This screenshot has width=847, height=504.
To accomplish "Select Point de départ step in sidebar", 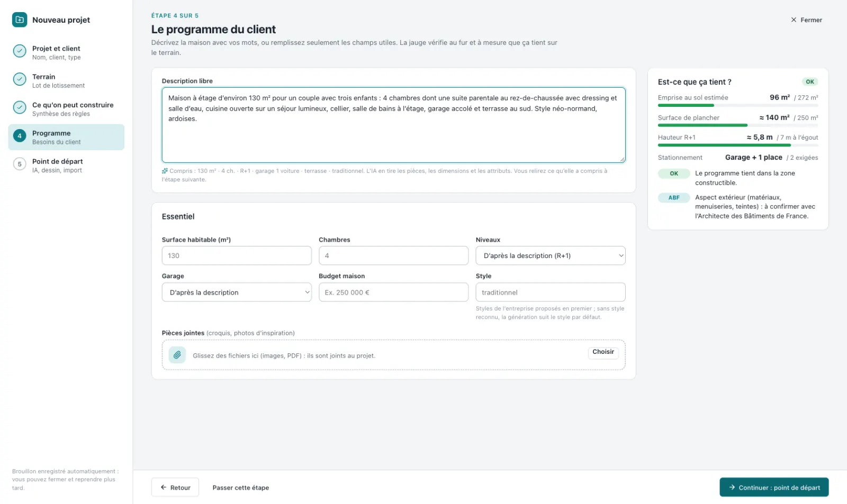I will click(x=66, y=165).
